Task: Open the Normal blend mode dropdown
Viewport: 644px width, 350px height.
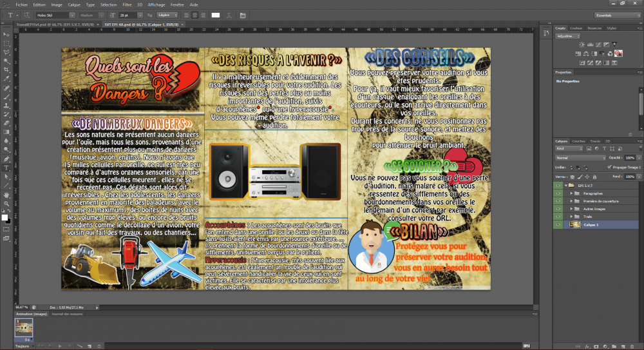Action: pyautogui.click(x=579, y=157)
